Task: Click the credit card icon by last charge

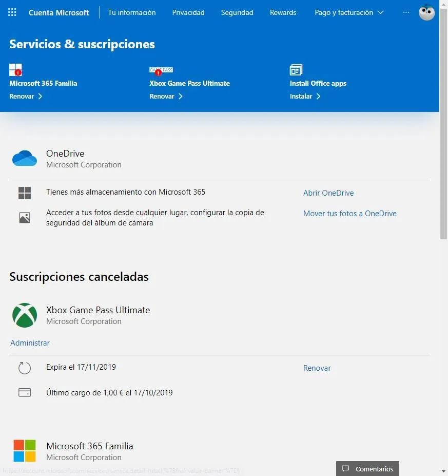Action: [x=25, y=392]
